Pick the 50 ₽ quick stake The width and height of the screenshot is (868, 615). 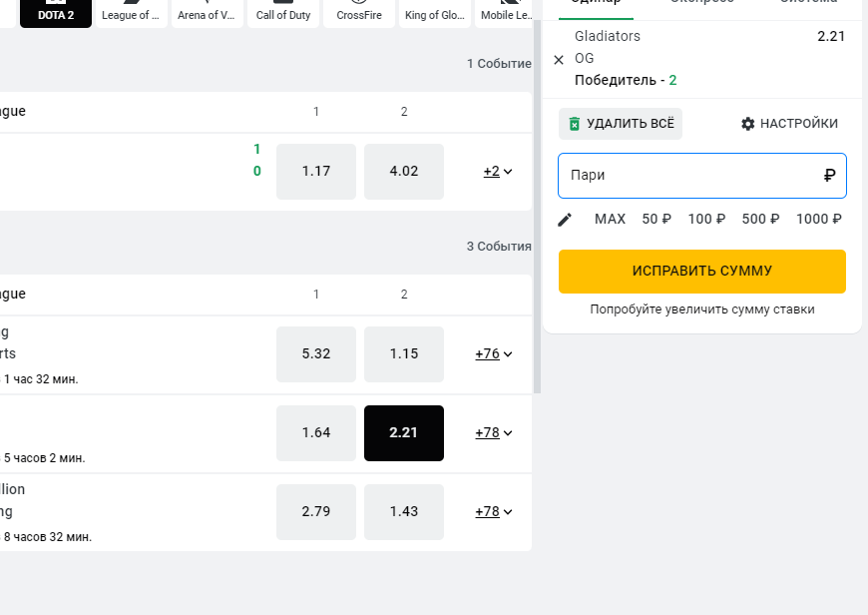click(x=656, y=219)
